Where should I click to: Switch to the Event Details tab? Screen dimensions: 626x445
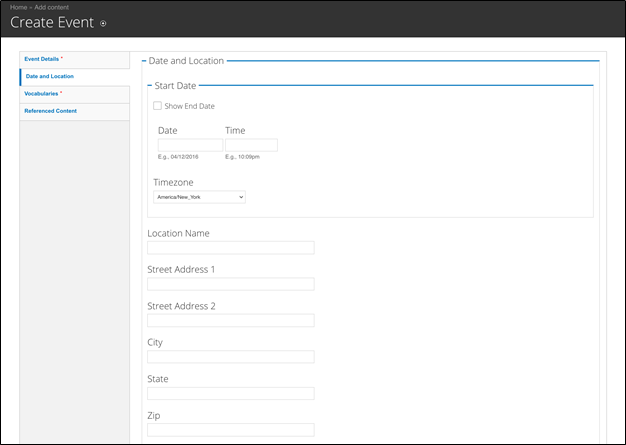pos(42,59)
